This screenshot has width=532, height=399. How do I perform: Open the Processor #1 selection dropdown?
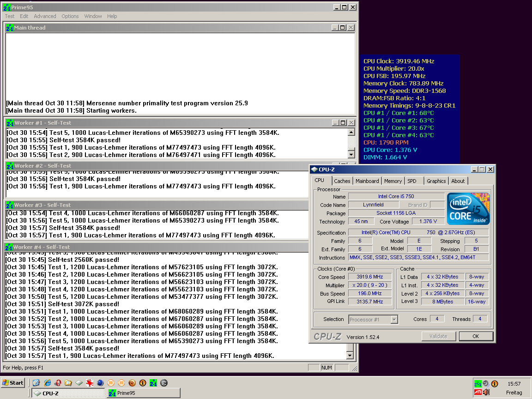click(x=394, y=319)
